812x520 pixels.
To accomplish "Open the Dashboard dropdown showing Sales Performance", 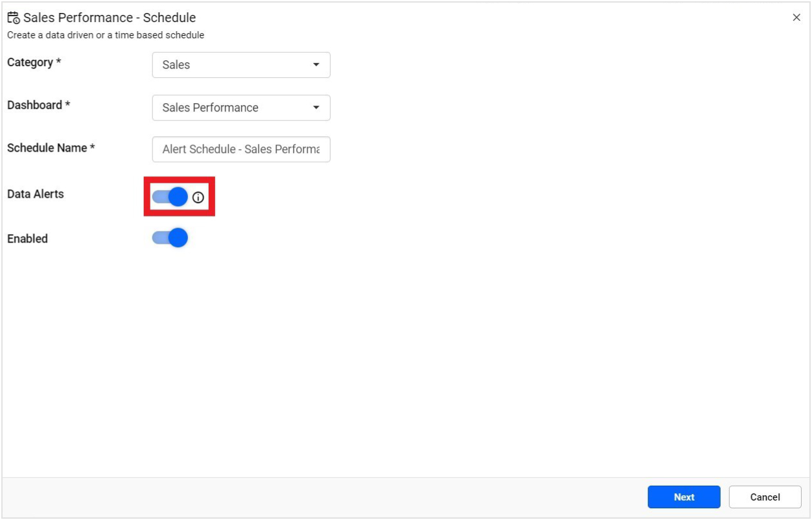I will (x=240, y=108).
